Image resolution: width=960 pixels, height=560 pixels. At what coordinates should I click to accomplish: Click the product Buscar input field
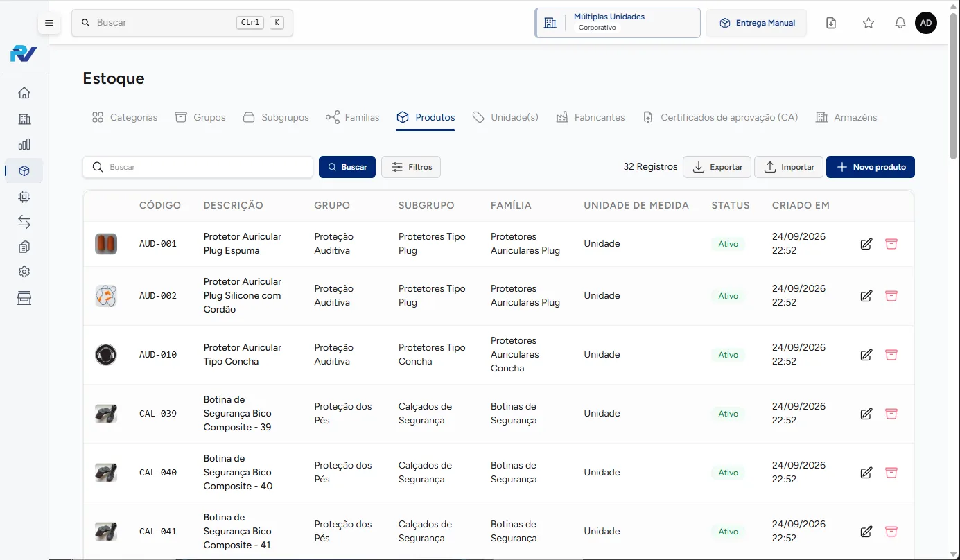point(198,167)
